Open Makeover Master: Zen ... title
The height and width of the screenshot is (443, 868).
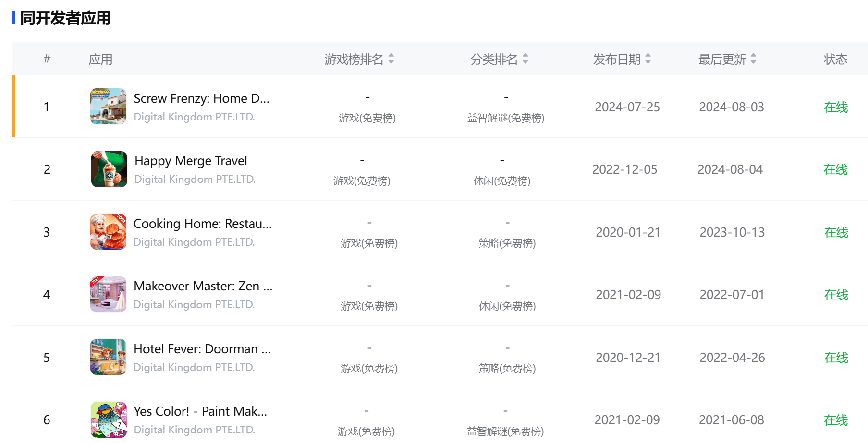tap(203, 286)
